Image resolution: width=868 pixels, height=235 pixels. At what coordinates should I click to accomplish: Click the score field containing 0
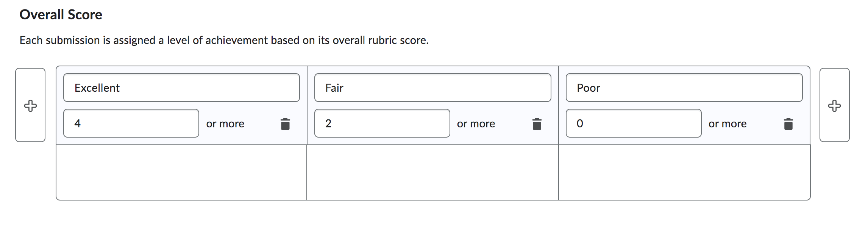click(x=634, y=124)
